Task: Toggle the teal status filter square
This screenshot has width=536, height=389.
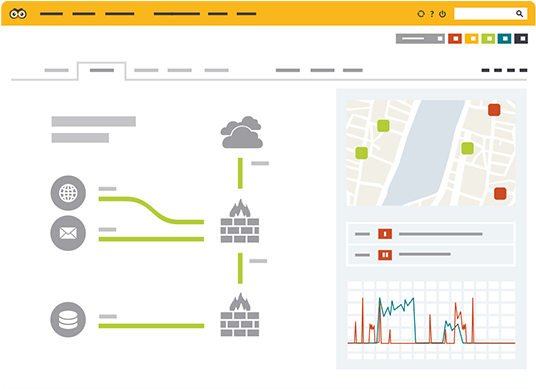Action: click(505, 39)
